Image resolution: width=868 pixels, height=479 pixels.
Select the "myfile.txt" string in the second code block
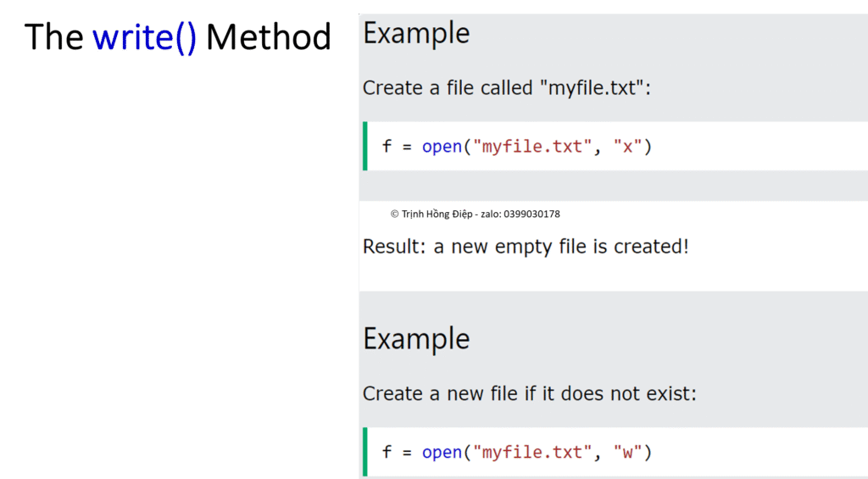pyautogui.click(x=532, y=452)
